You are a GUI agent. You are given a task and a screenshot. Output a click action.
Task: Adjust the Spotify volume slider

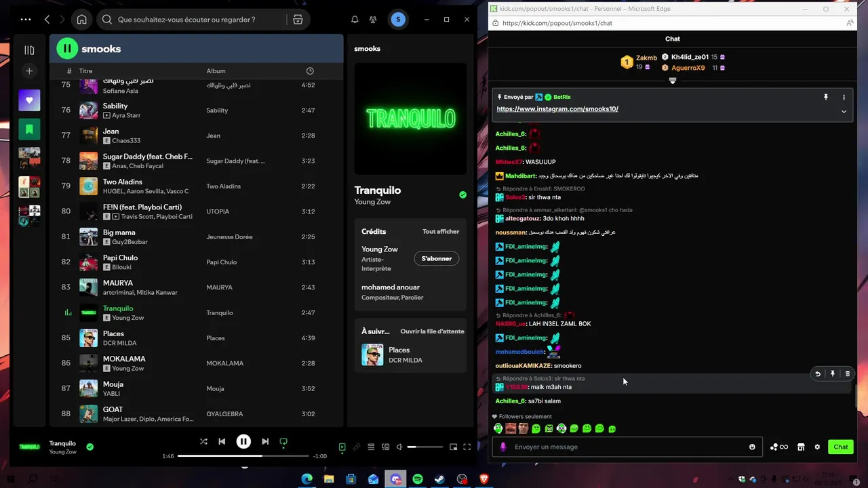point(425,447)
